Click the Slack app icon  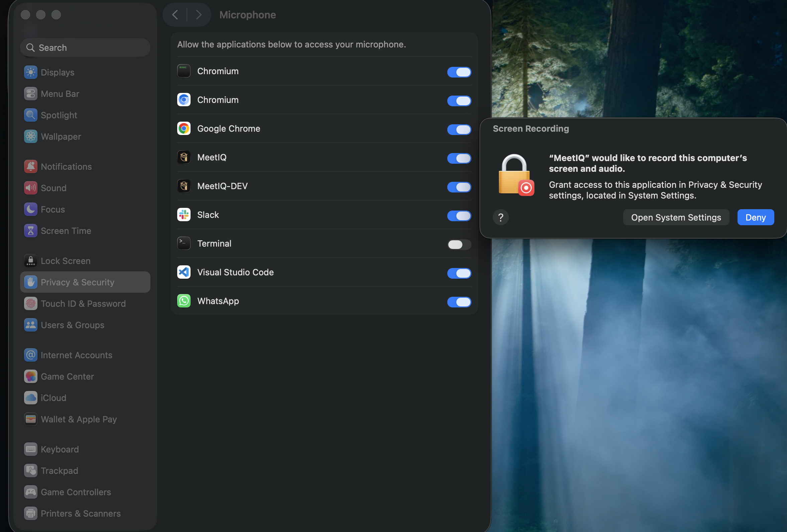[184, 215]
